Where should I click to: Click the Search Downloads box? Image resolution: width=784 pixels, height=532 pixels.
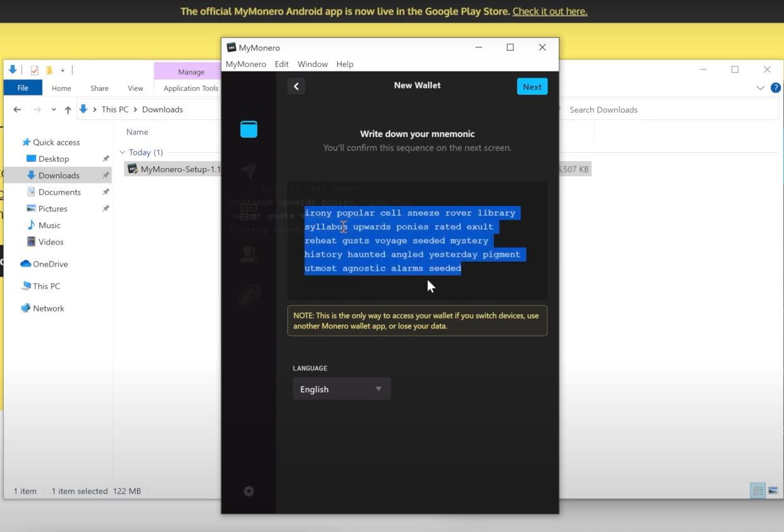pos(670,109)
